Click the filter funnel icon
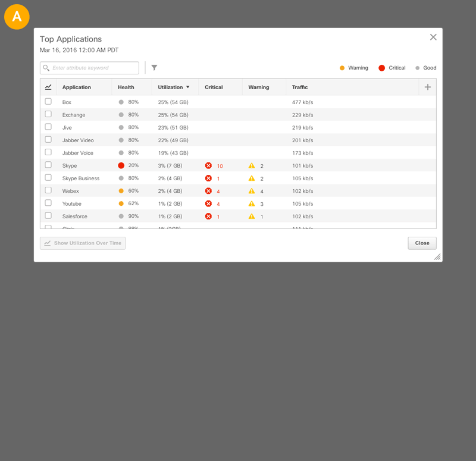 (154, 68)
